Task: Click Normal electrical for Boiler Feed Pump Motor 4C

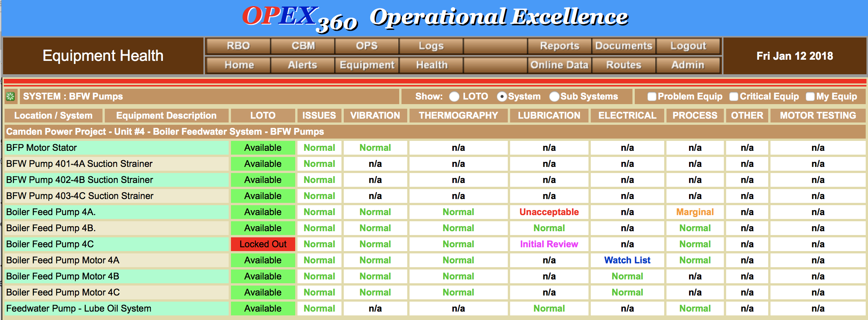Action: point(627,292)
